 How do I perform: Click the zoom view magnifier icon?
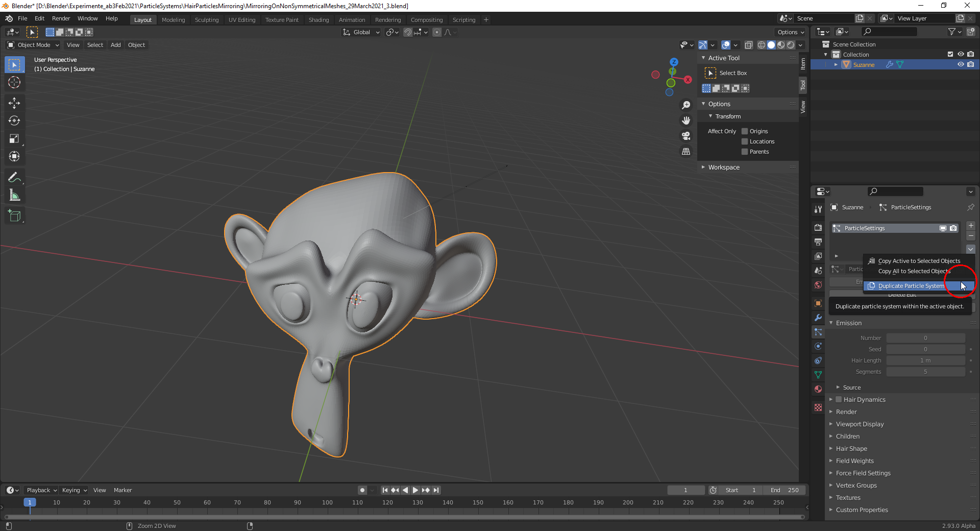coord(686,105)
